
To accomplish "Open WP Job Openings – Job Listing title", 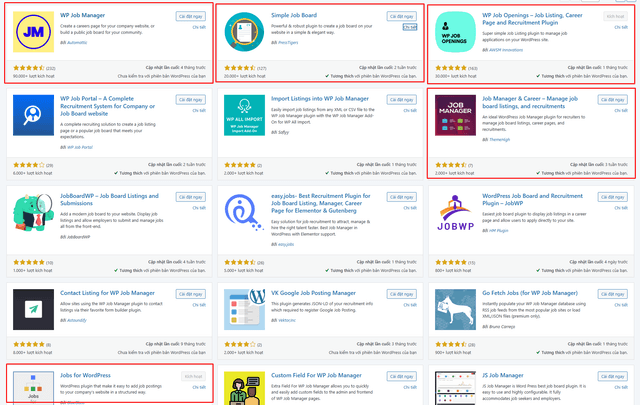I will (532, 19).
